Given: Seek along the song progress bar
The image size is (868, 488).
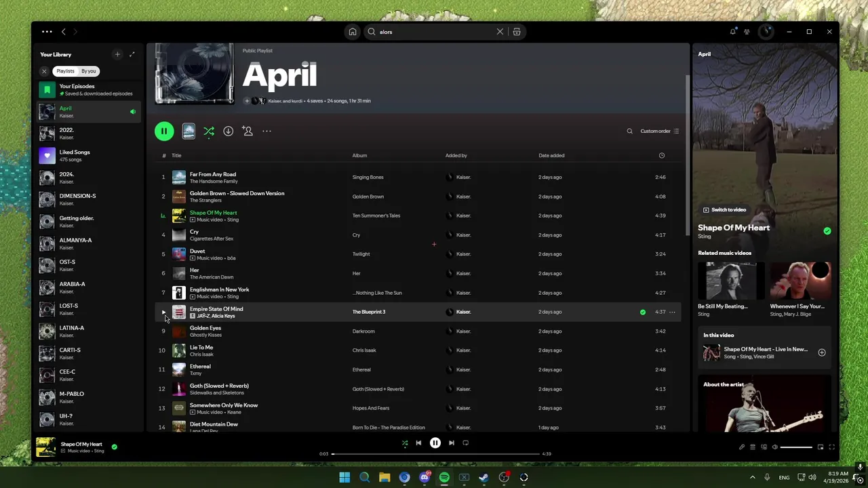Looking at the screenshot, I should (435, 453).
